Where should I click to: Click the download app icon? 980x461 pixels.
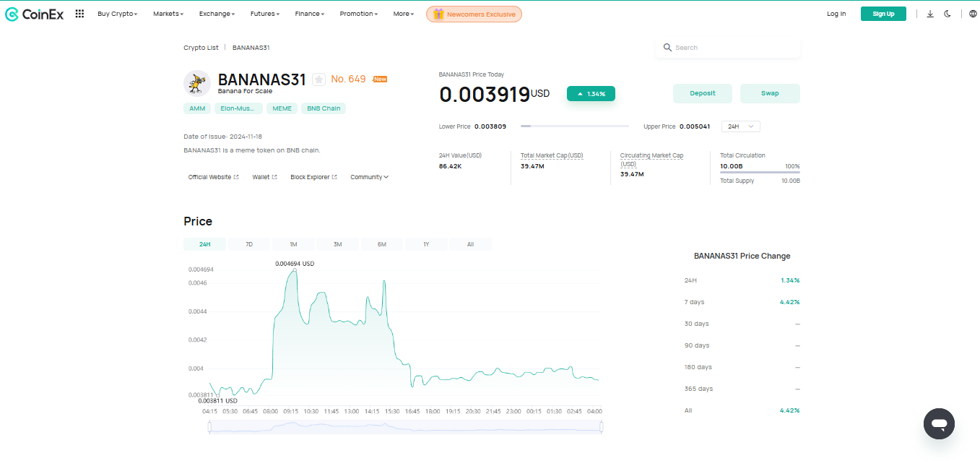coord(930,14)
